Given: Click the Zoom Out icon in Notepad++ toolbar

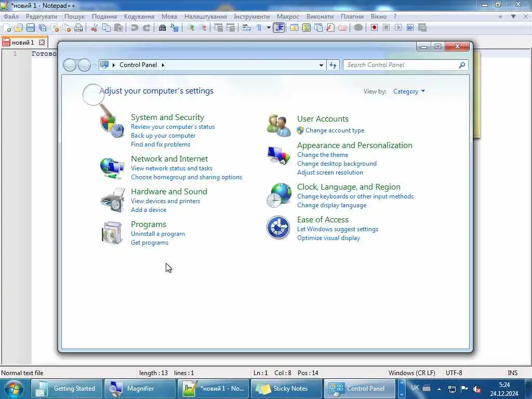Looking at the screenshot, I should (x=203, y=28).
